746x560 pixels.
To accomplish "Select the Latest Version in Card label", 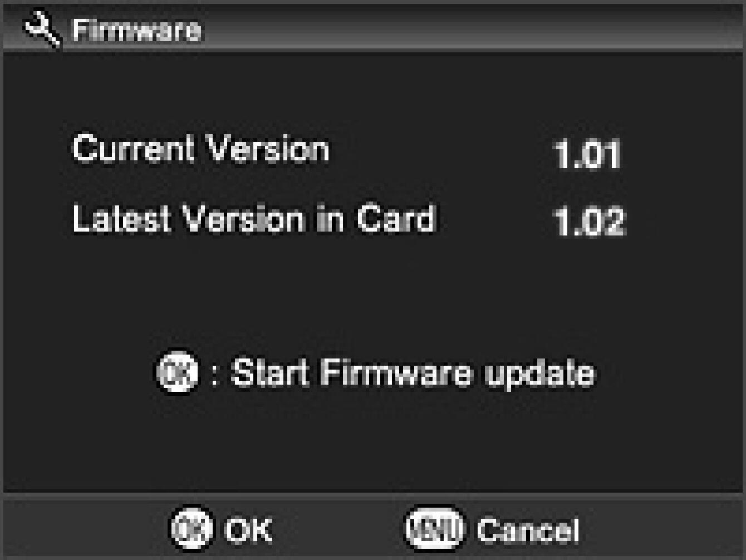I will pyautogui.click(x=254, y=218).
